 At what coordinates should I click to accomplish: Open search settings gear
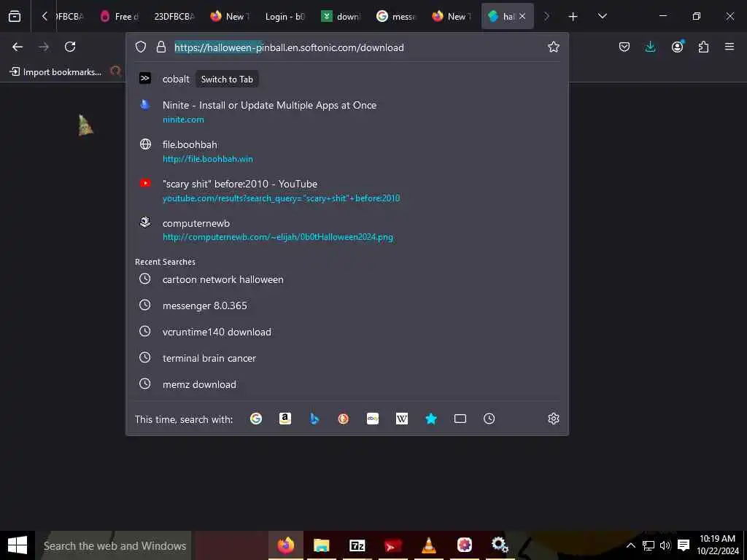[x=553, y=419]
